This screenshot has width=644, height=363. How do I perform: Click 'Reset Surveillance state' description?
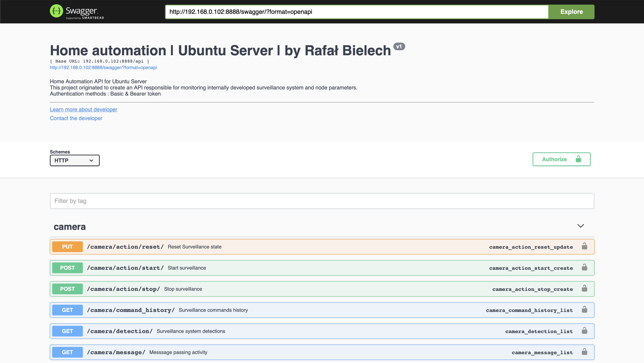click(x=194, y=247)
